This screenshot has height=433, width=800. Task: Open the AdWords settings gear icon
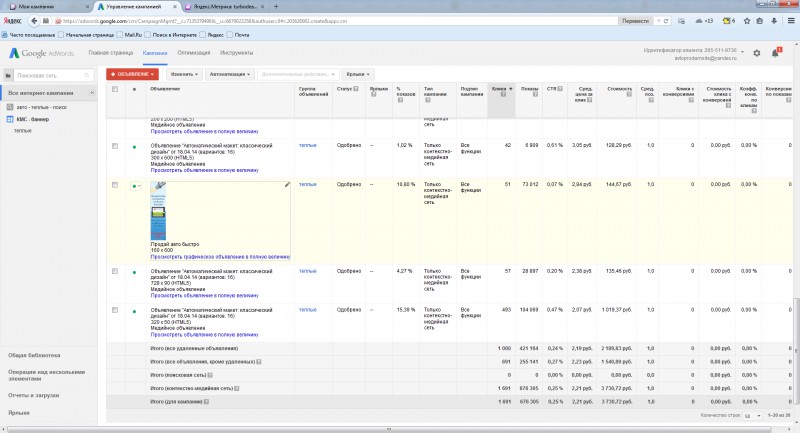click(x=756, y=52)
